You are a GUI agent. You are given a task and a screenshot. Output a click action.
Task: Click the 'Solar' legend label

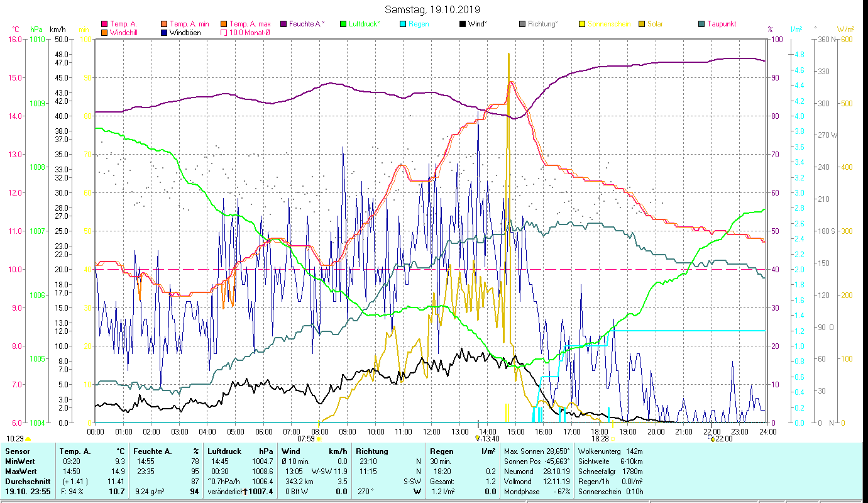tap(655, 25)
